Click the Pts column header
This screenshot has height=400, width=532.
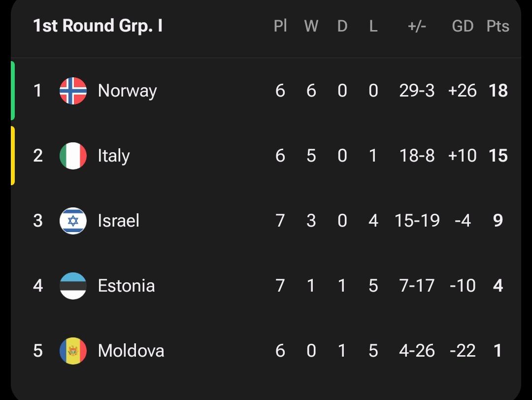click(498, 26)
